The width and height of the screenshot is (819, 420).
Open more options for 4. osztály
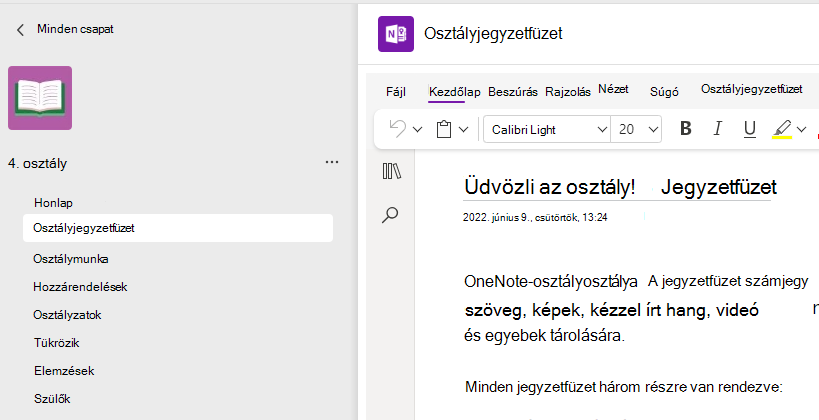[332, 162]
